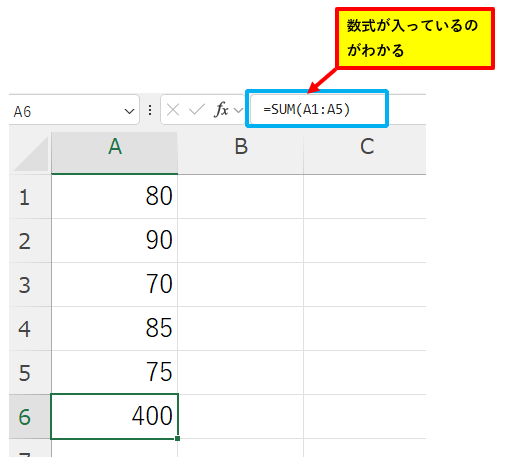Select row 4 header
This screenshot has width=507, height=465.
click(30, 329)
